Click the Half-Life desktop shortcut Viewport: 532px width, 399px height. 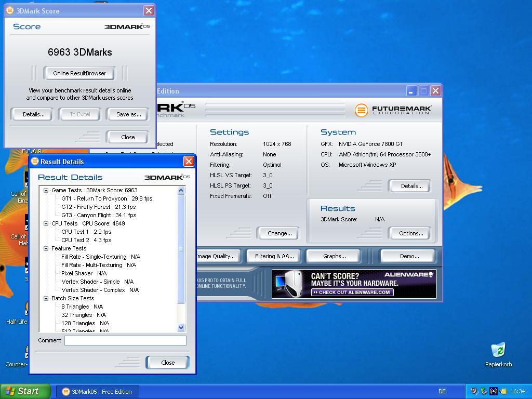click(x=17, y=314)
